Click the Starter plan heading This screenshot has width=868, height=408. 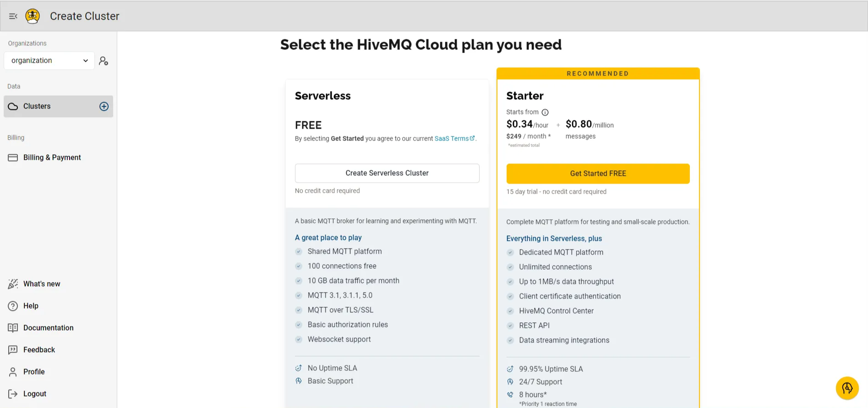525,96
